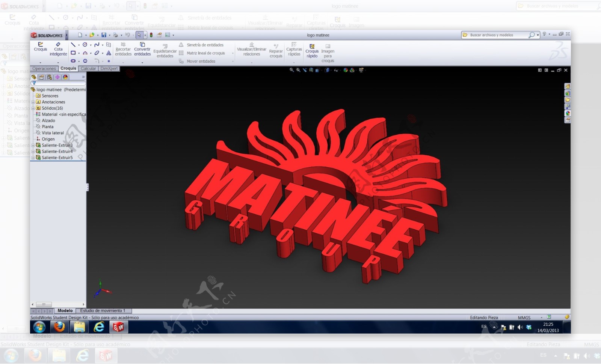This screenshot has width=601, height=364.
Task: Click Visualizar/Eliminar relaciones button
Action: (x=252, y=49)
